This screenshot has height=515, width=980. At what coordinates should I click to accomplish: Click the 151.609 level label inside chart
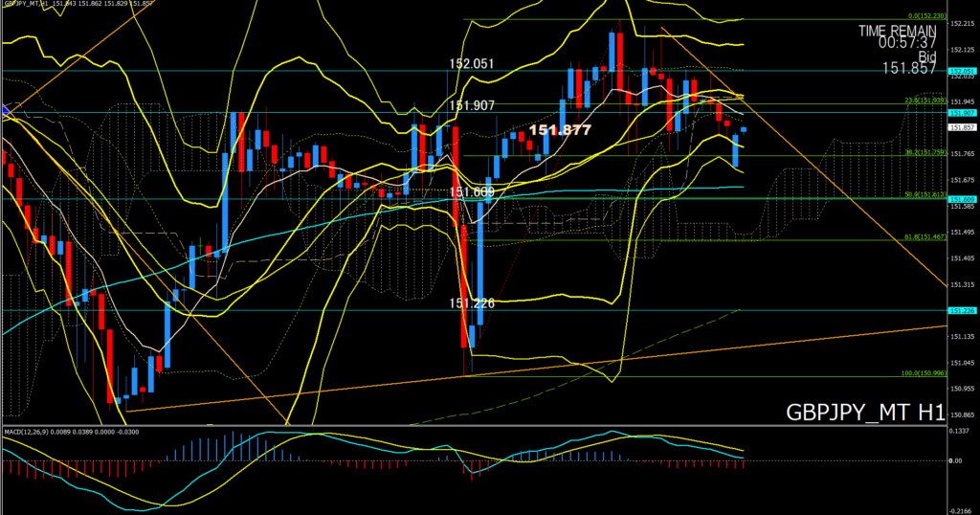pyautogui.click(x=472, y=191)
